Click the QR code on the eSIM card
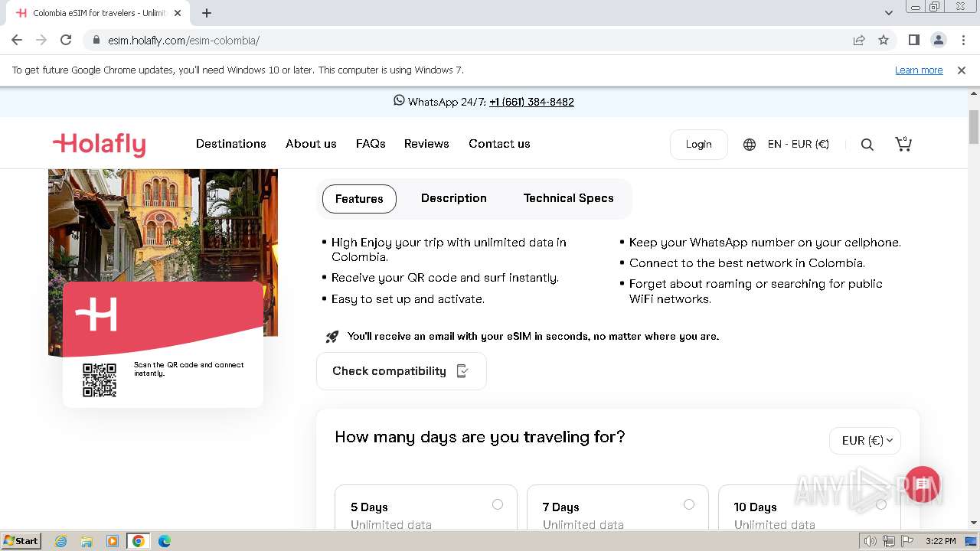 click(x=100, y=380)
